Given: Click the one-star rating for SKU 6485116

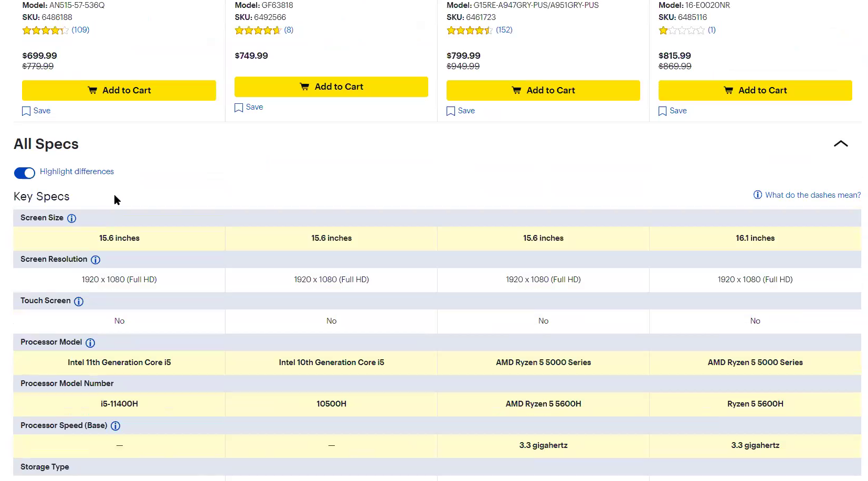Looking at the screenshot, I should tap(682, 30).
